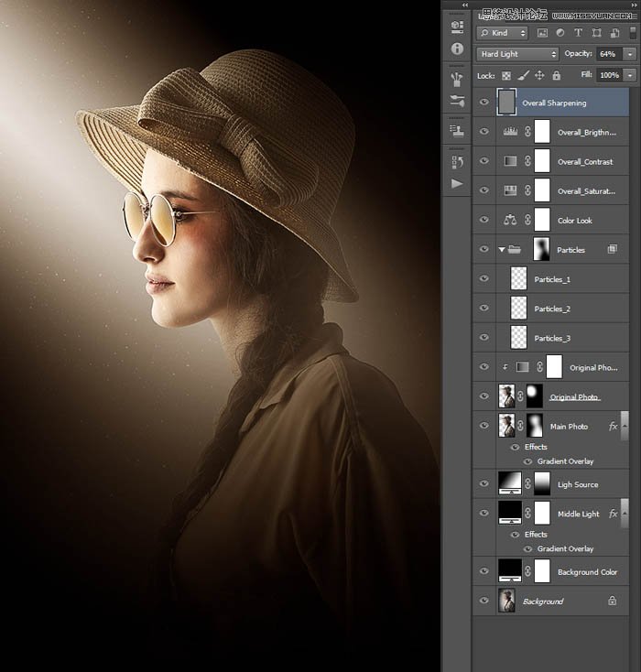
Task: Click lock image pixels brush icon
Action: (x=521, y=75)
